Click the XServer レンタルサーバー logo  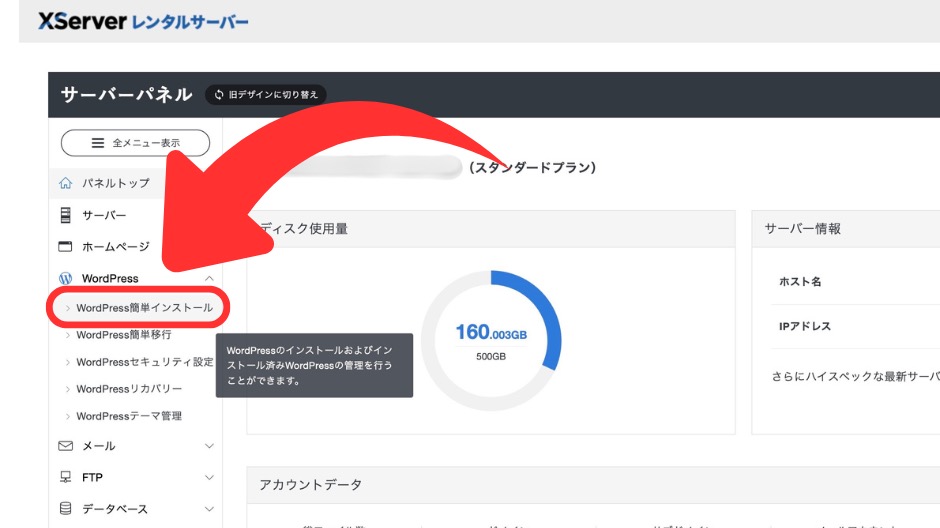[143, 21]
